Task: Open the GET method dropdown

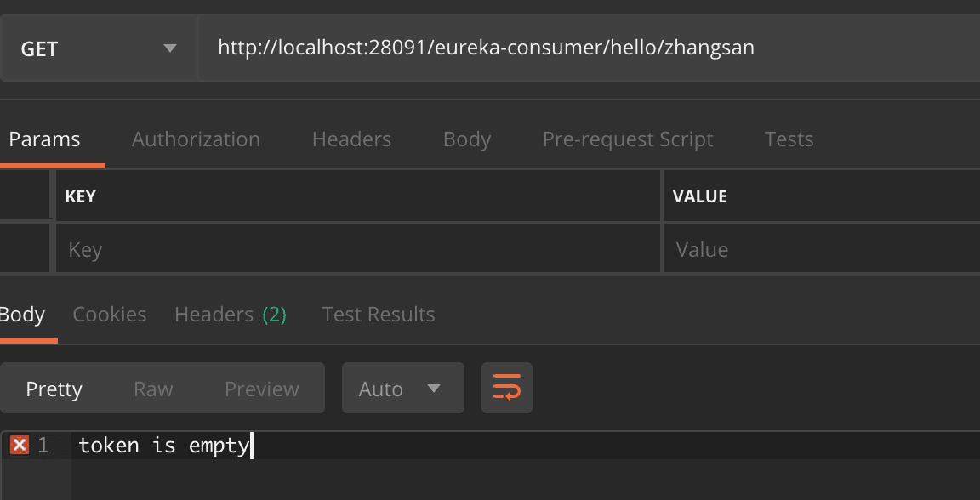Action: (99, 48)
